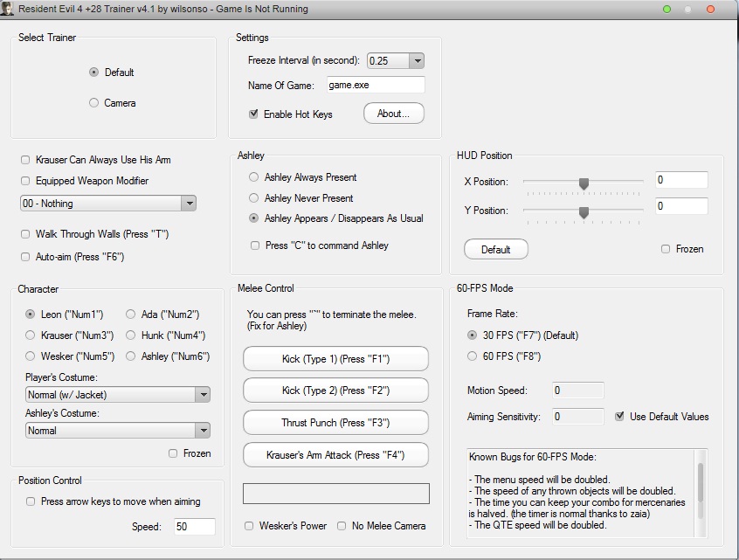
Task: Open the Player's Costume dropdown
Action: tap(203, 395)
